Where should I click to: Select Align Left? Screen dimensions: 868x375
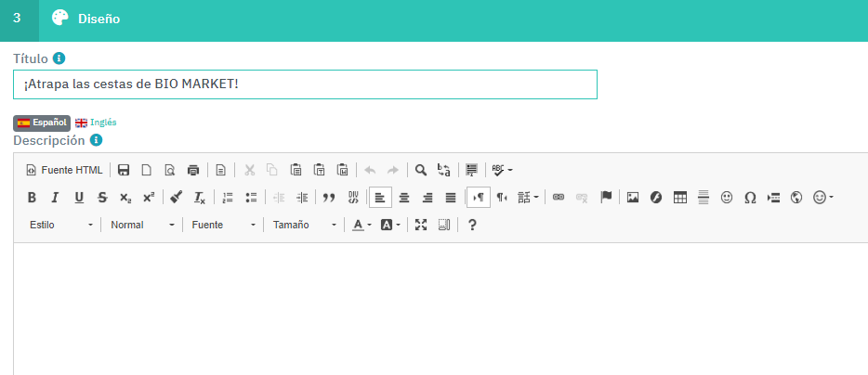[x=380, y=198]
